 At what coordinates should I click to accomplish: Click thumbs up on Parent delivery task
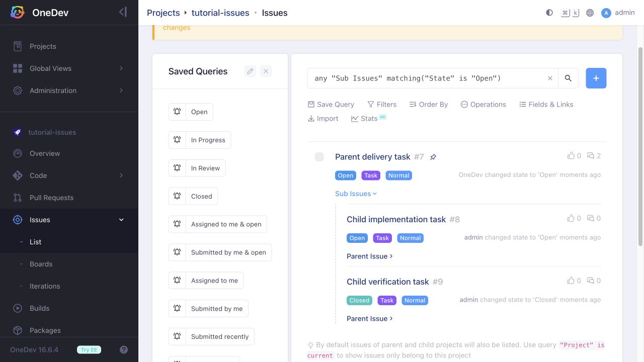click(571, 156)
